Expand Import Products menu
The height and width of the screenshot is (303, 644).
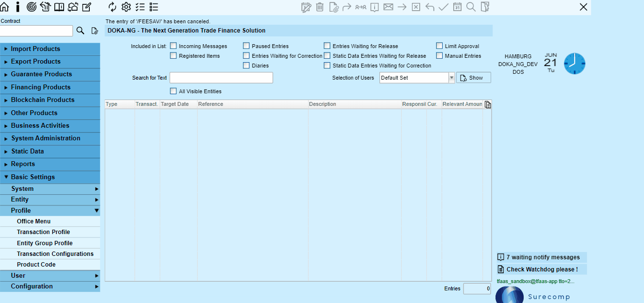pyautogui.click(x=50, y=49)
